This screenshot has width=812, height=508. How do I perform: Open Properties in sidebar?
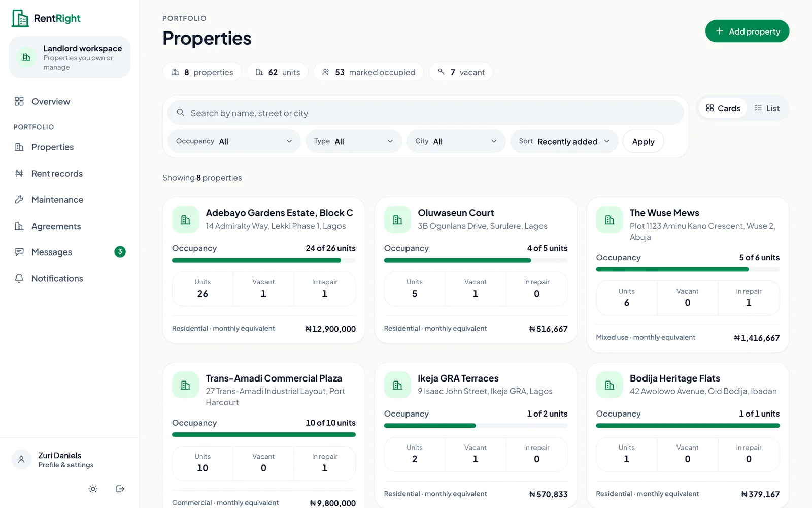point(70,147)
